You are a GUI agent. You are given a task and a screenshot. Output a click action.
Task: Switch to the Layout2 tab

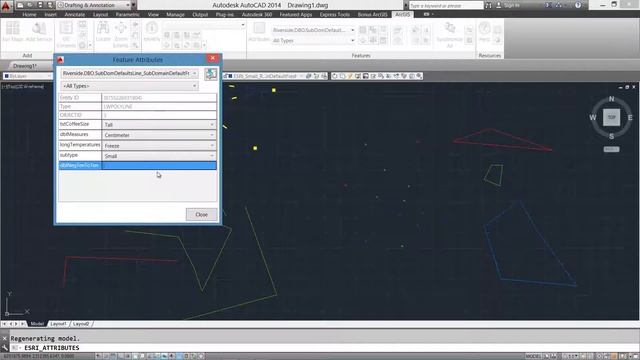81,324
